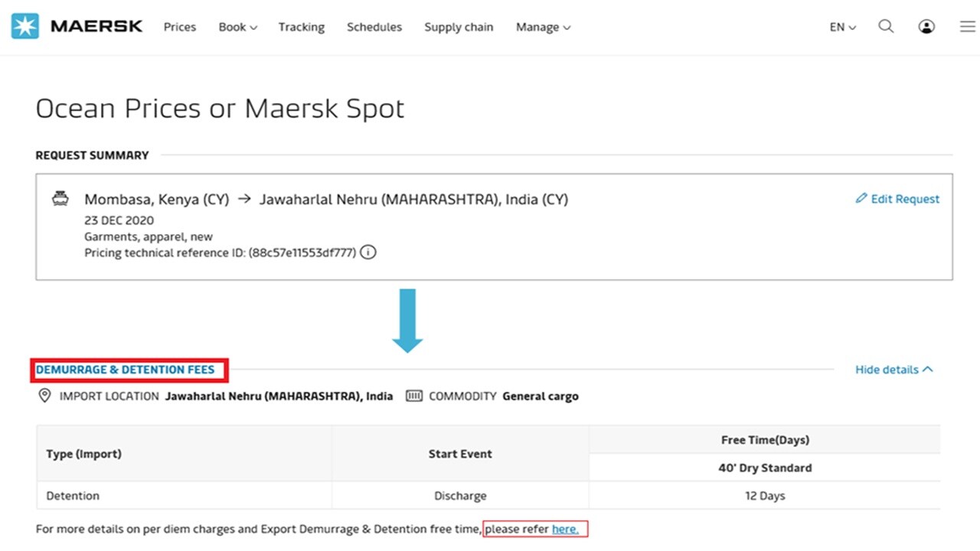The width and height of the screenshot is (980, 551).
Task: Follow the 'here' link for per diem details
Action: click(x=565, y=529)
